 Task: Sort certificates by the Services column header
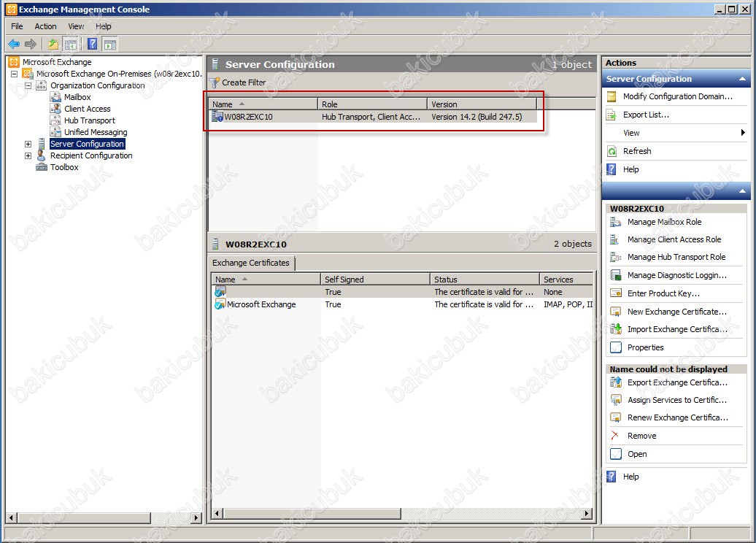tap(566, 280)
